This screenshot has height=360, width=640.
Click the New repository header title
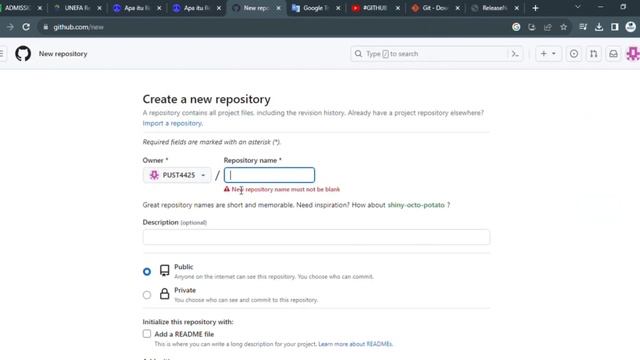63,54
